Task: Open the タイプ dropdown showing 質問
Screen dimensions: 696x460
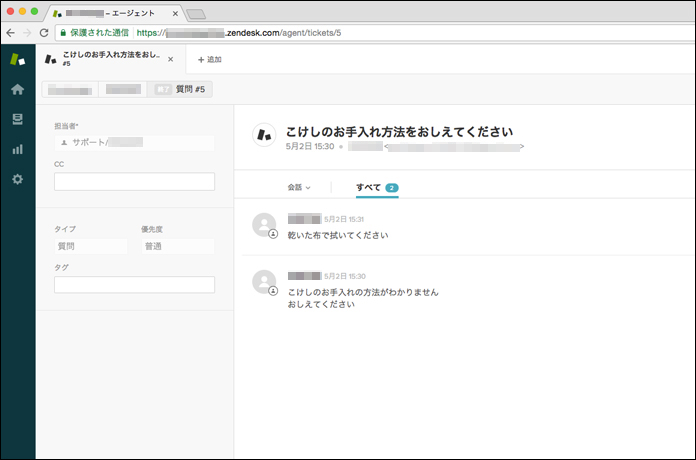Action: click(x=91, y=246)
